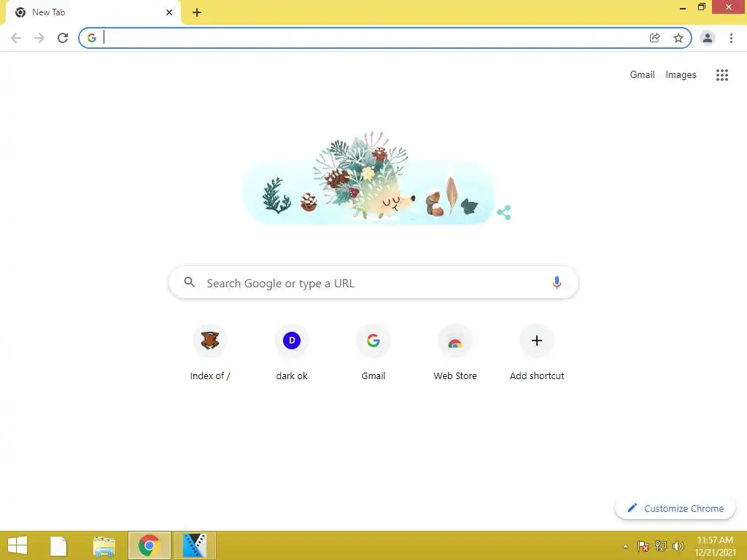Screen dimensions: 747x560
Task: Open the Images link
Action: pos(681,75)
